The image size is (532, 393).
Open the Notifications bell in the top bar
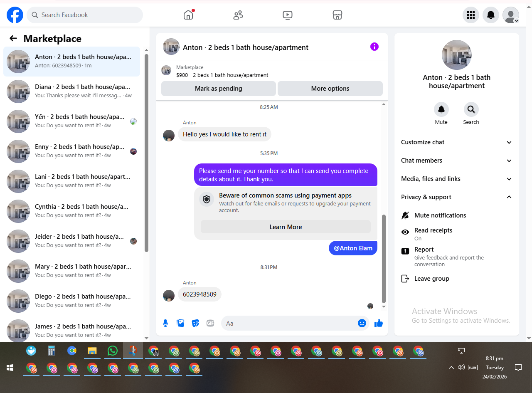pyautogui.click(x=491, y=15)
